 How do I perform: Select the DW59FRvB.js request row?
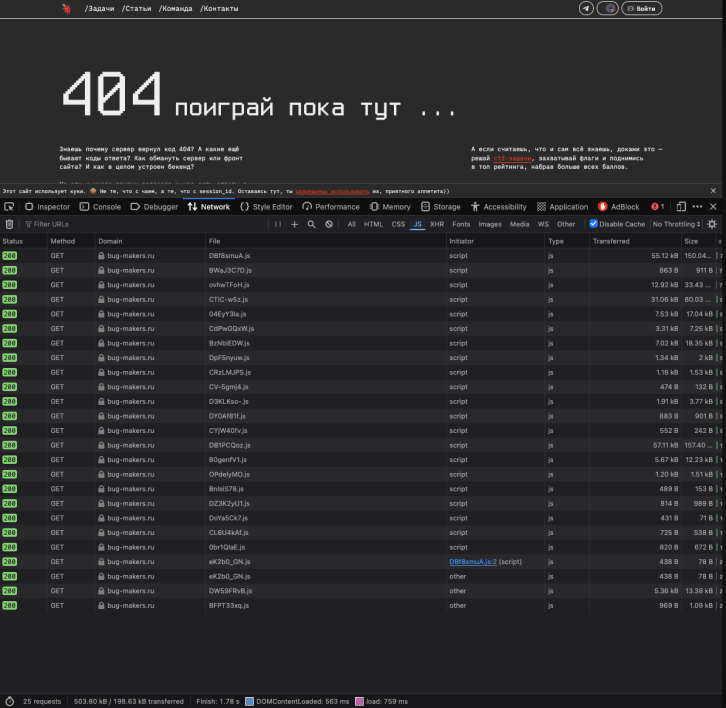point(361,591)
